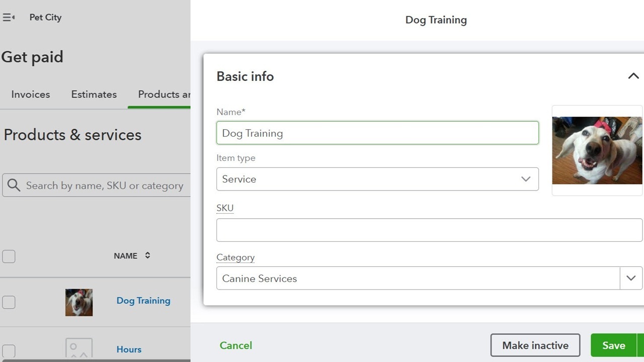Expand the Category dropdown arrow
The width and height of the screenshot is (644, 362).
[631, 278]
